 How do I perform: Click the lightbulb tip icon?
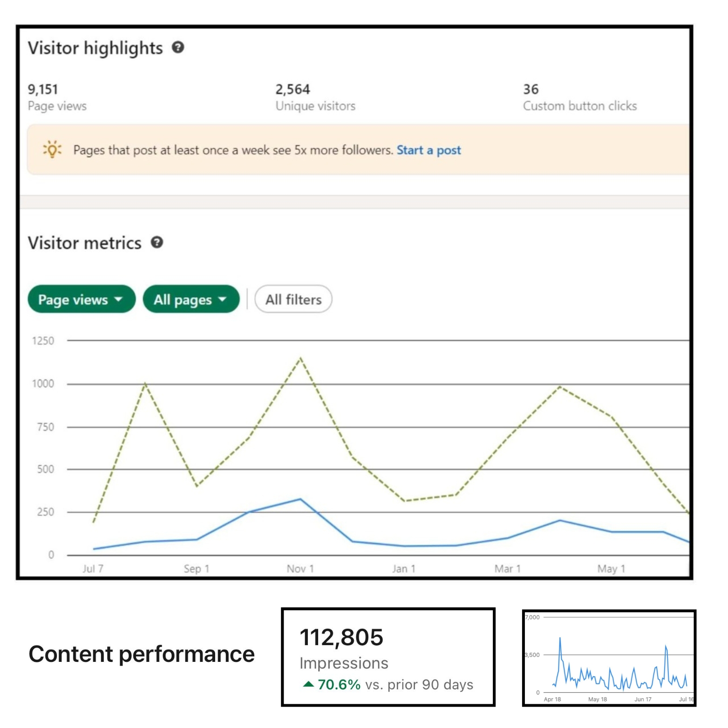tap(53, 150)
